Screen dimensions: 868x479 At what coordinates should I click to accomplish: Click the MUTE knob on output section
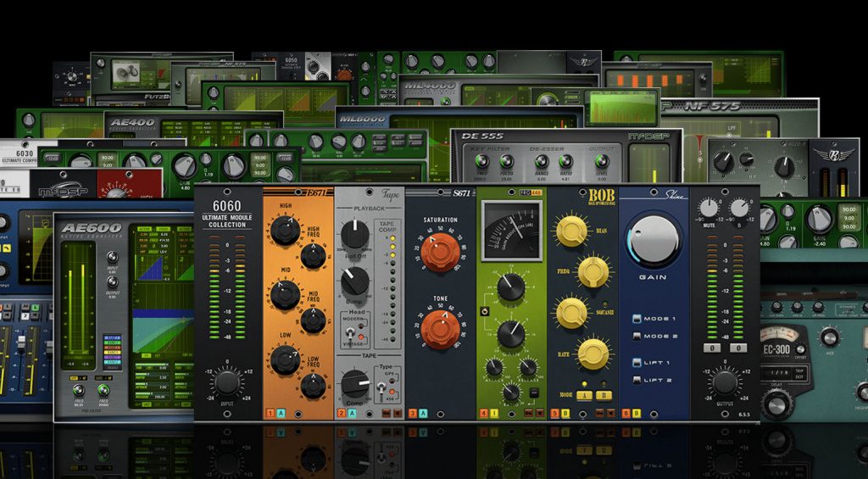(709, 208)
